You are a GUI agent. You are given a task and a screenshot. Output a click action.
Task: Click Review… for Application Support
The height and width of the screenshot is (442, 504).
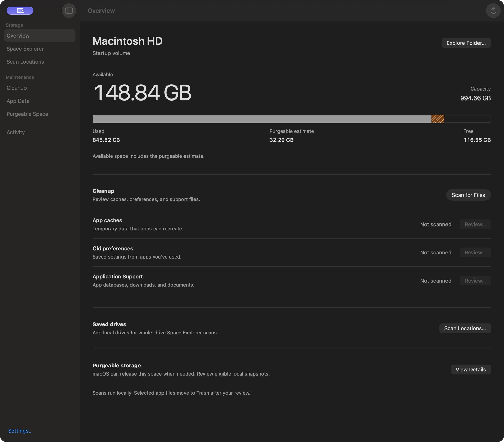[x=475, y=281]
